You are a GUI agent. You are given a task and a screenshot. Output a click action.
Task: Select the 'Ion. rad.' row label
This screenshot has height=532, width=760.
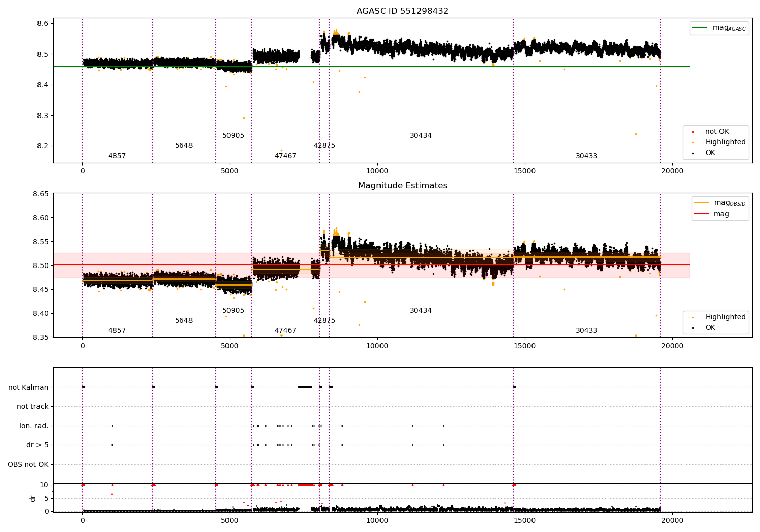pyautogui.click(x=34, y=426)
